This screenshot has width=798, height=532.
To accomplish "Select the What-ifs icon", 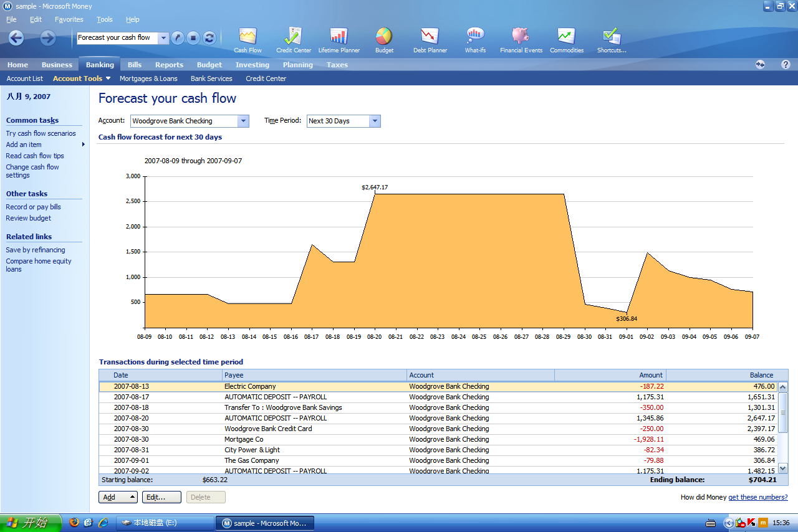I will click(x=475, y=39).
